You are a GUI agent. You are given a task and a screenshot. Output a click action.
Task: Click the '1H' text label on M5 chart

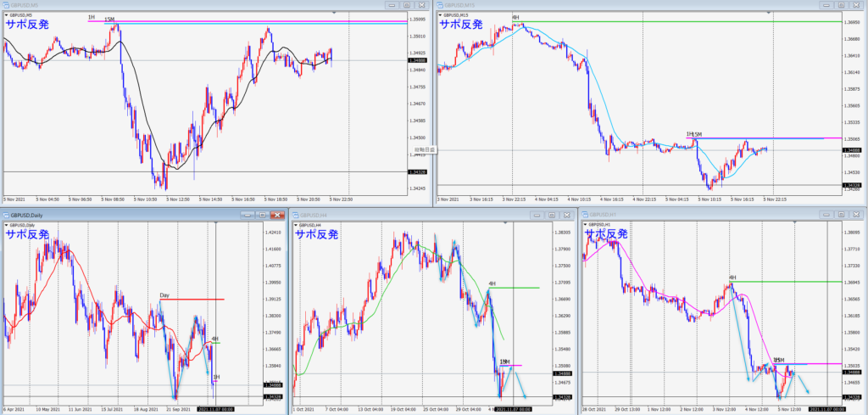[x=92, y=18]
